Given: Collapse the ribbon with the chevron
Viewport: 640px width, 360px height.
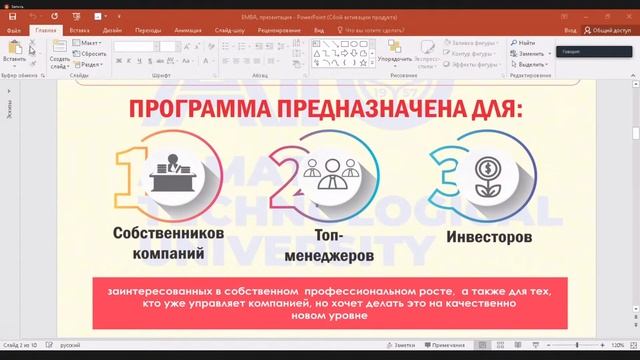Looking at the screenshot, I should click(633, 76).
